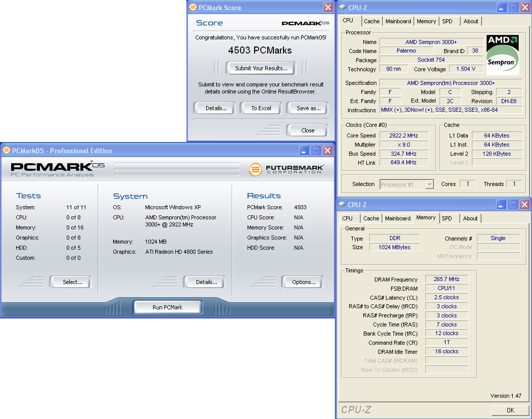
Task: Select CPU tab in lower CPU-Z window
Action: (x=347, y=218)
